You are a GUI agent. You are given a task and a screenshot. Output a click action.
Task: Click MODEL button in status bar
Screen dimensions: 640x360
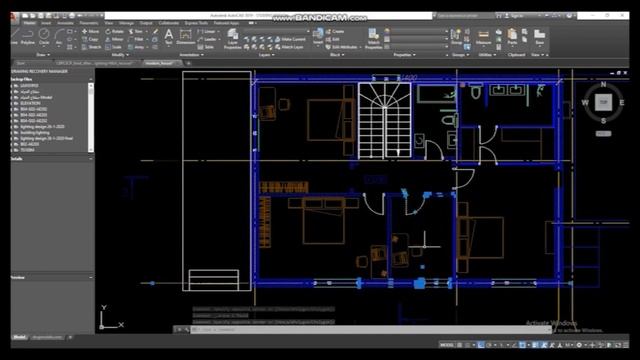click(447, 345)
